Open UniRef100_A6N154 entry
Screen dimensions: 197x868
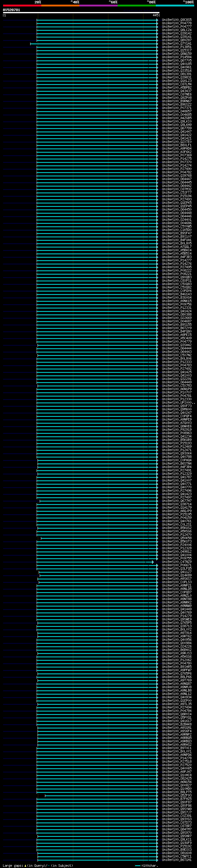pyautogui.click(x=177, y=782)
